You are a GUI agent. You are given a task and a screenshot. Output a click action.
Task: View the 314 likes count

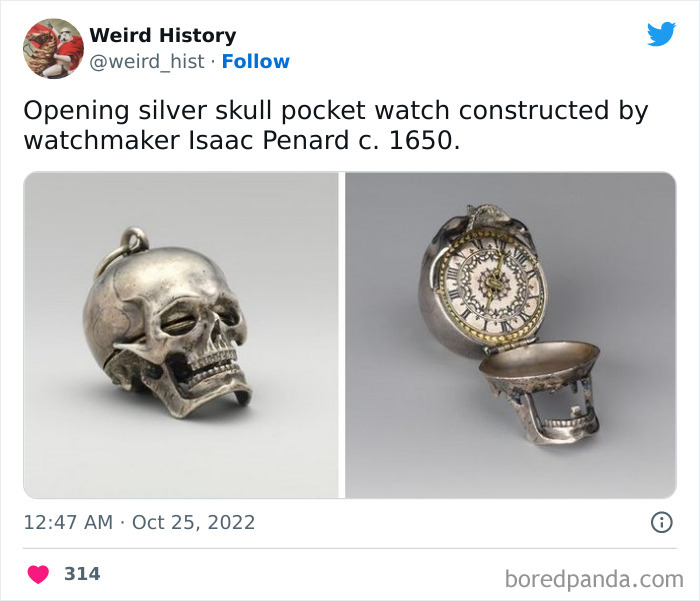82,574
